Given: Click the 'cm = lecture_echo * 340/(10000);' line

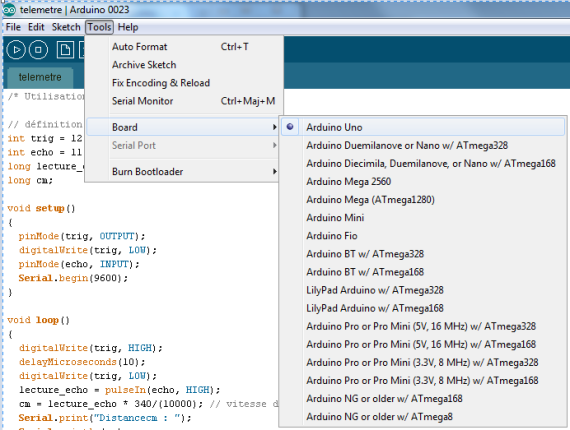Looking at the screenshot, I should pyautogui.click(x=111, y=404).
